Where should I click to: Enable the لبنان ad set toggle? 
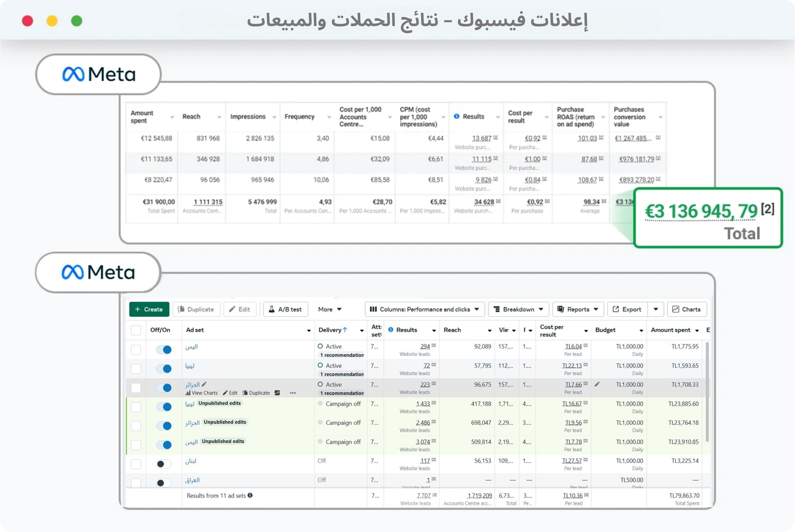click(x=163, y=464)
